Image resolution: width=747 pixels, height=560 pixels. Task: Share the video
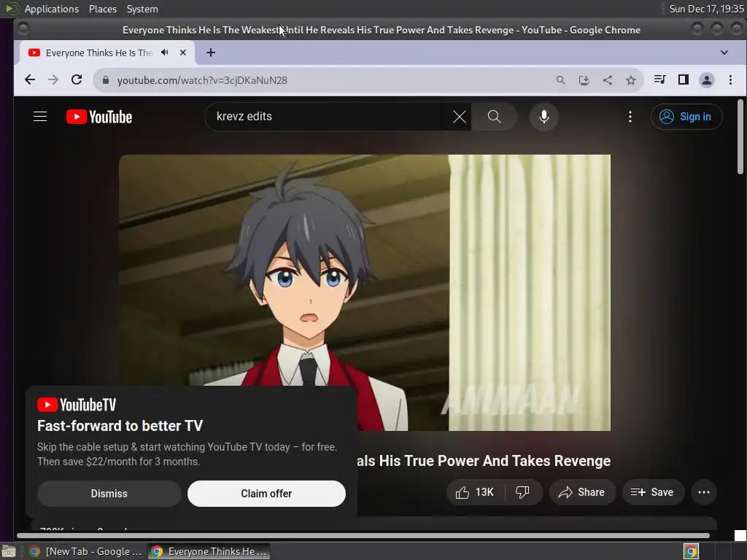[x=581, y=492]
